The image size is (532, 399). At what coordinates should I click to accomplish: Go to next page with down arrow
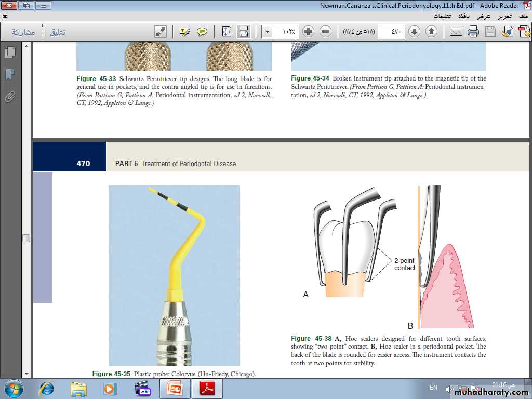pyautogui.click(x=414, y=32)
